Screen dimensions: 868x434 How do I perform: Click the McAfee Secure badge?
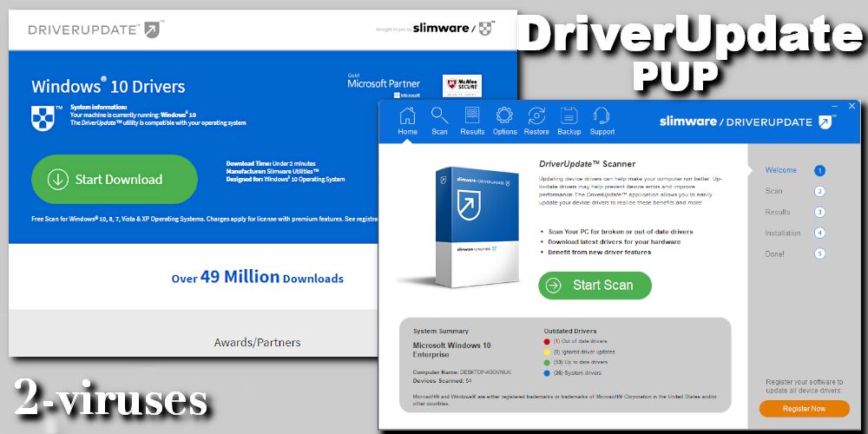point(462,86)
